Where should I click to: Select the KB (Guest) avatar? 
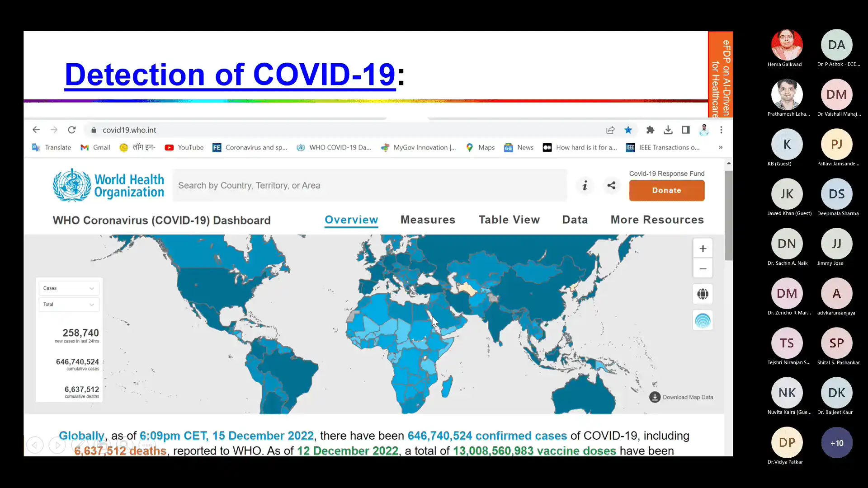pos(787,144)
